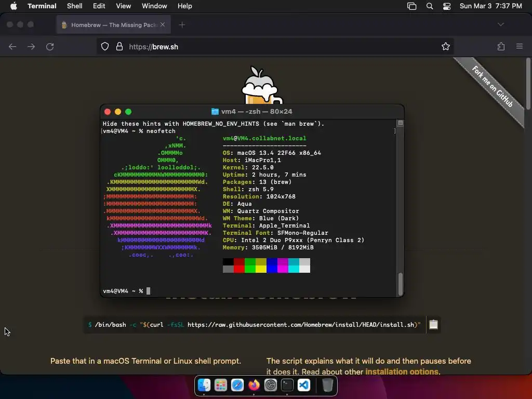The height and width of the screenshot is (399, 532).
Task: Open the Help menu
Action: 185,6
